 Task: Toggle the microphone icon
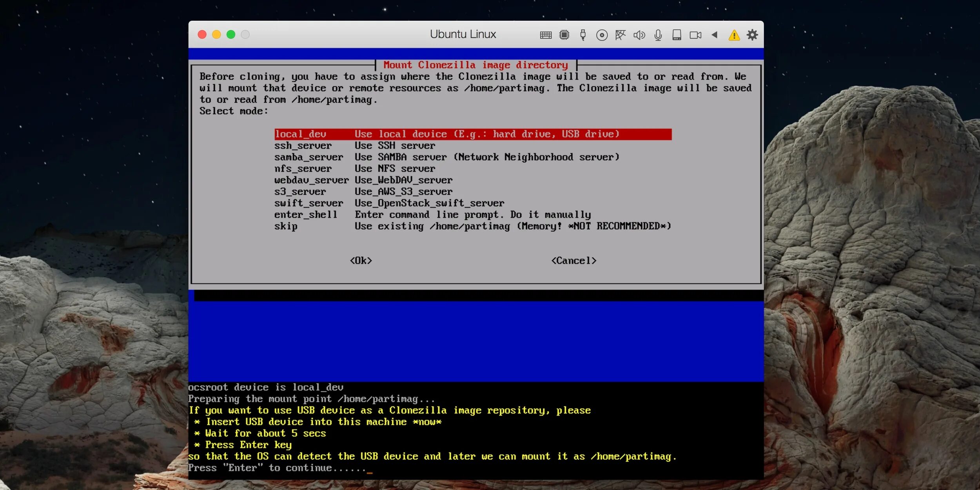(658, 35)
